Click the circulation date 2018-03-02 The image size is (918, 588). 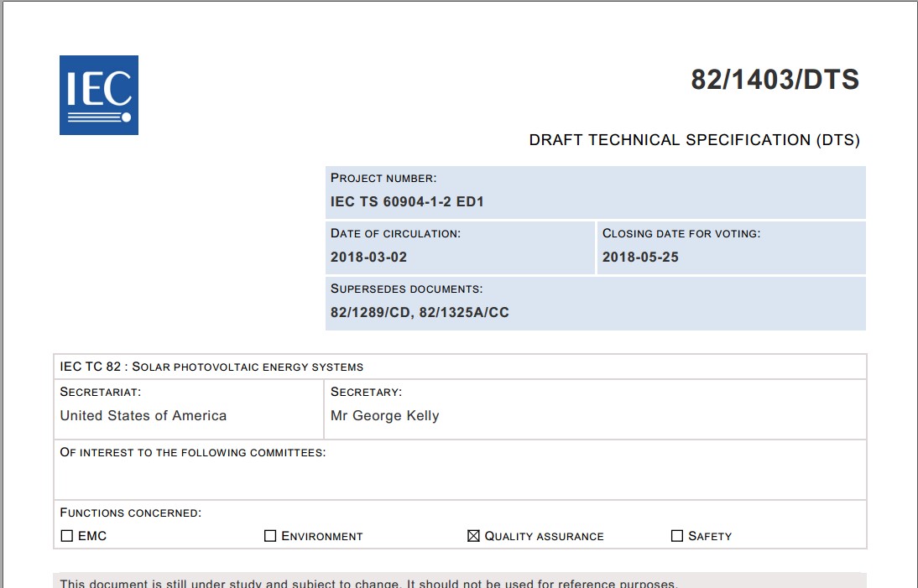(x=368, y=258)
